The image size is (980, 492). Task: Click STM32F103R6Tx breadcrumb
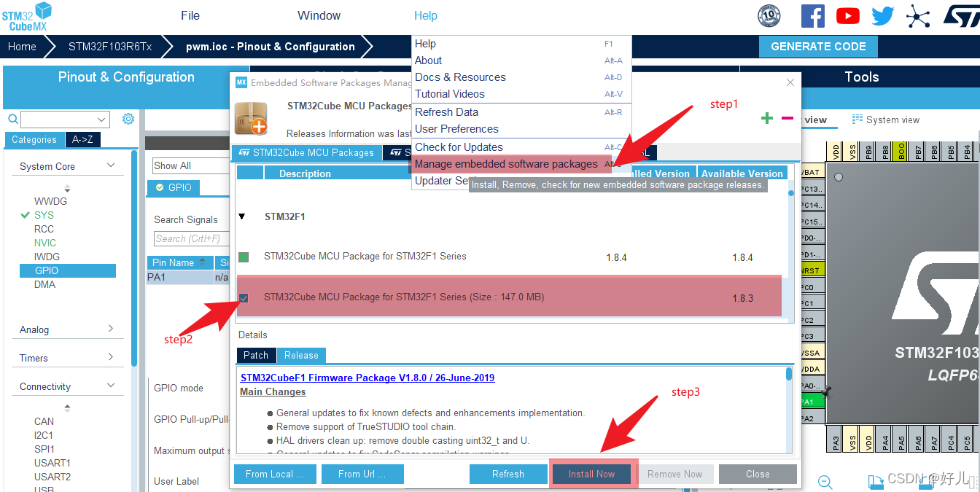click(110, 47)
